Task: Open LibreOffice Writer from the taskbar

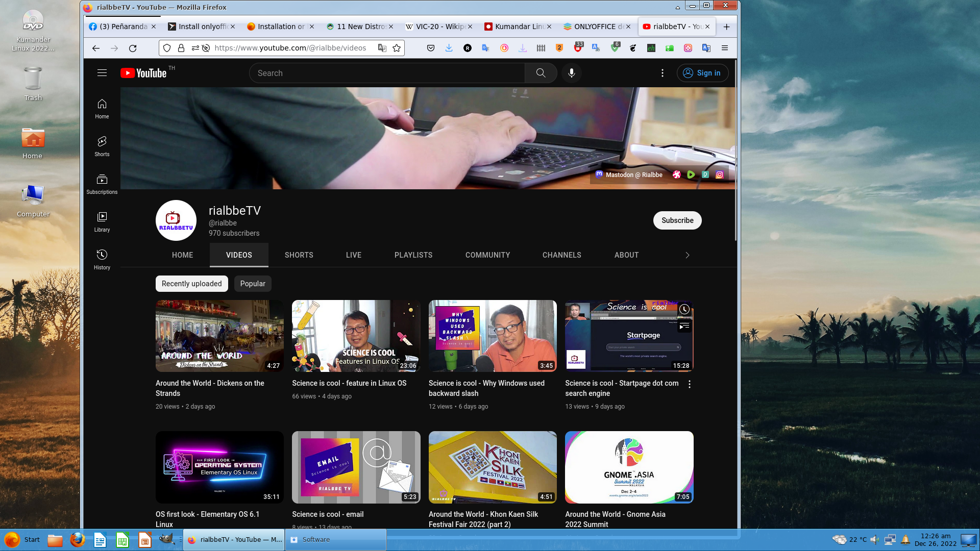Action: click(x=100, y=539)
